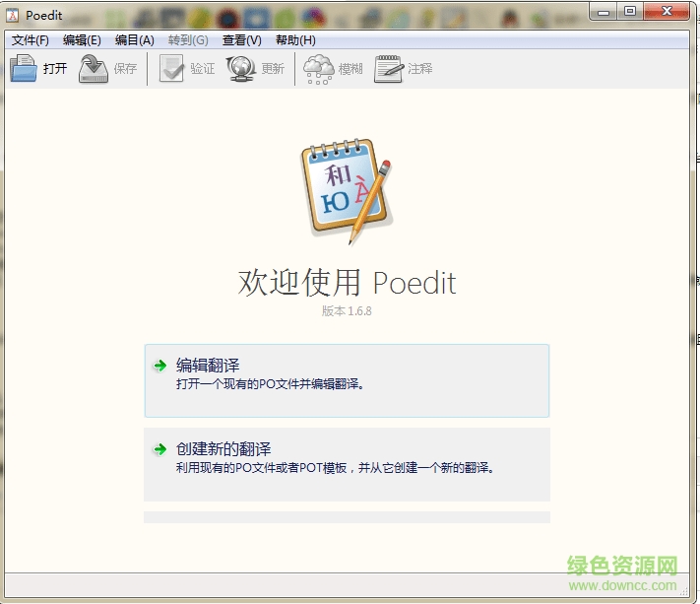Open the 查看(V) menu

point(241,40)
